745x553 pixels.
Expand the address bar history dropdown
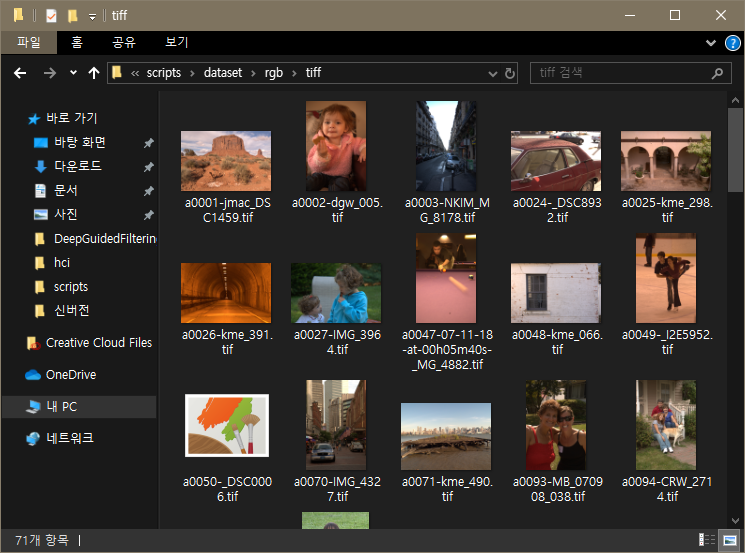click(x=493, y=74)
